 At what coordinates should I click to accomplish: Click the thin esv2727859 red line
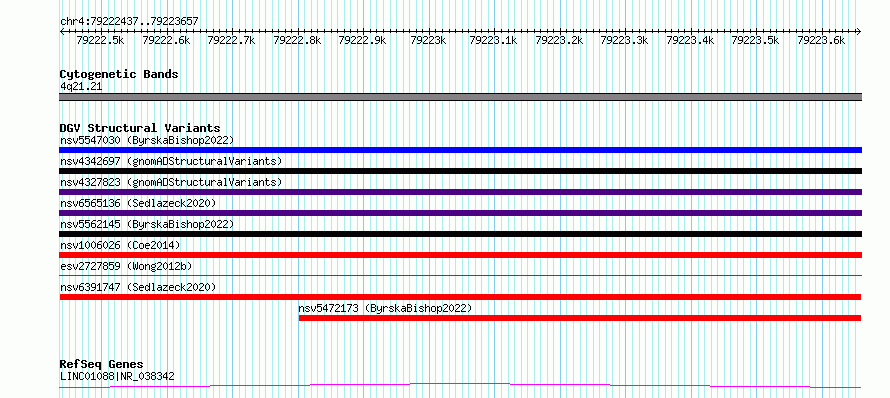tap(460, 275)
